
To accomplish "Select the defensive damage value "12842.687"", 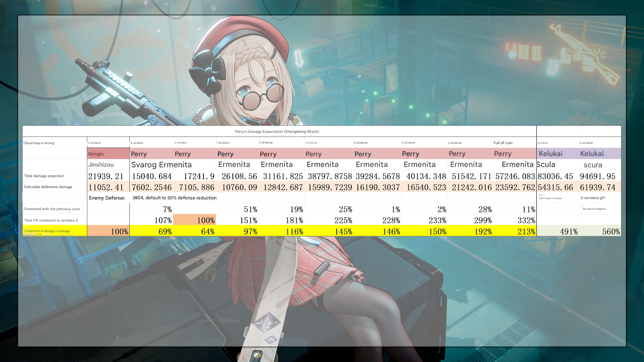I will click(x=283, y=187).
